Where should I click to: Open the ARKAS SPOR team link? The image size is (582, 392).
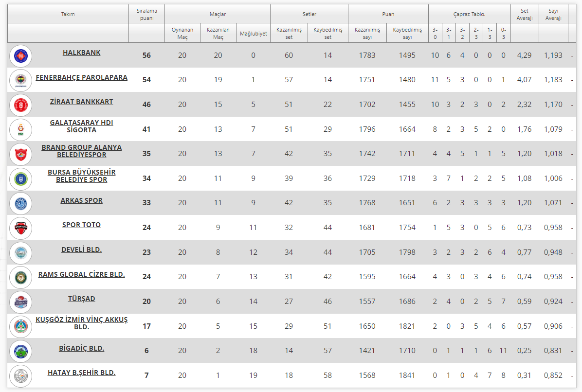click(x=81, y=200)
